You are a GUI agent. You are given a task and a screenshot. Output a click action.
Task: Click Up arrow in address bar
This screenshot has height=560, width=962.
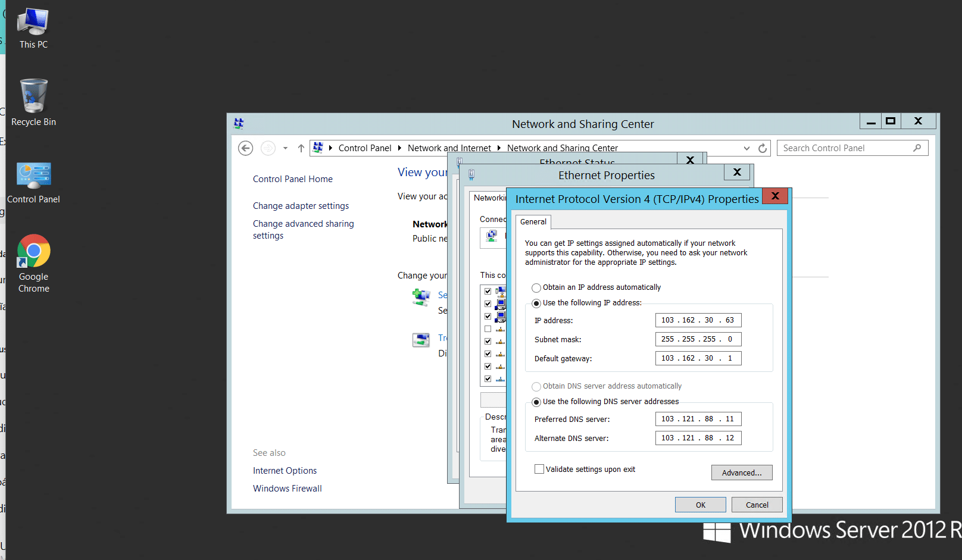point(301,148)
